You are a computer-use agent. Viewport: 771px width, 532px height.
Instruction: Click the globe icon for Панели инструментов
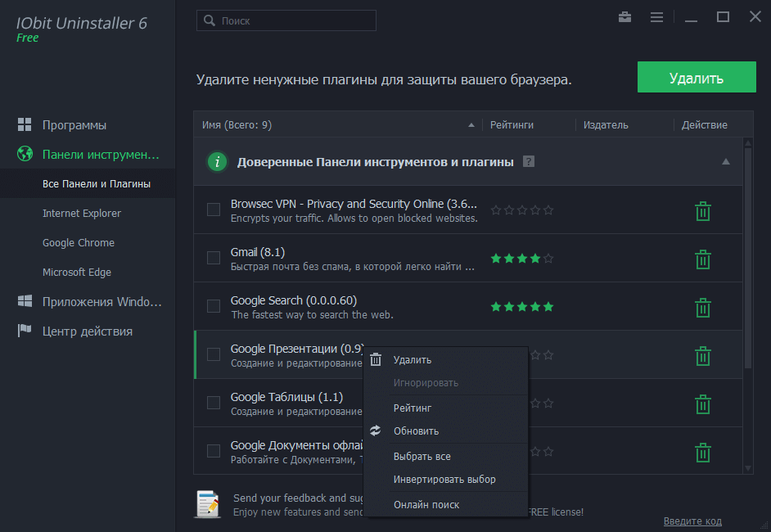25,154
